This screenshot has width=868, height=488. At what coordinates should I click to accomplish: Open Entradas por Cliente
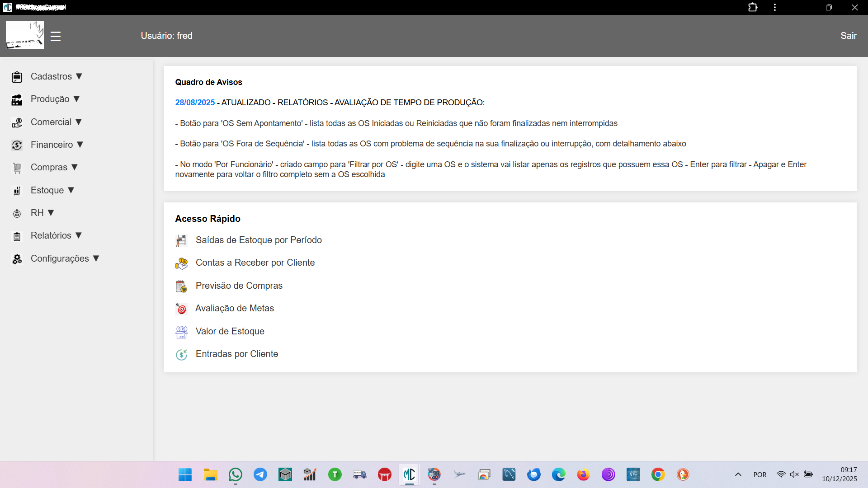[x=236, y=354]
